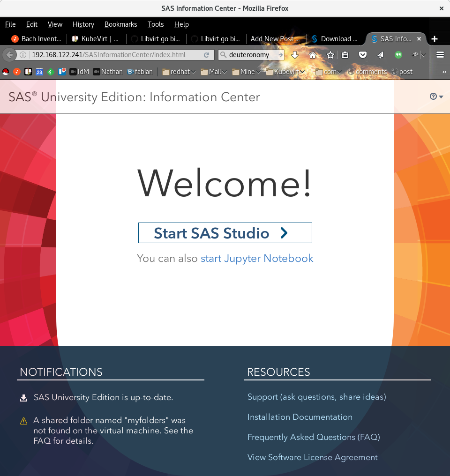
Task: Open the orange music note bookmark
Action: click(17, 72)
